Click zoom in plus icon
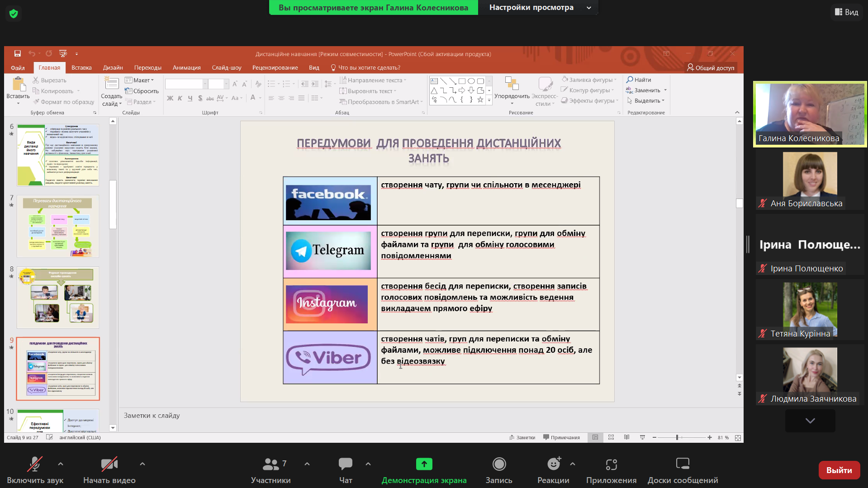The width and height of the screenshot is (868, 488). coord(710,437)
